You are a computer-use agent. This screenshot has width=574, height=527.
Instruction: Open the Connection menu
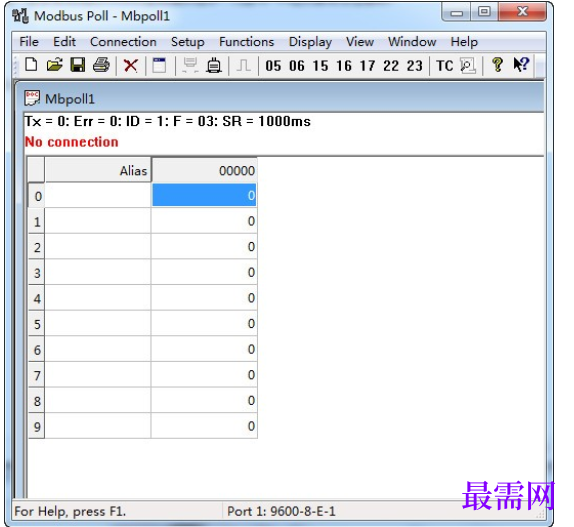coord(123,42)
